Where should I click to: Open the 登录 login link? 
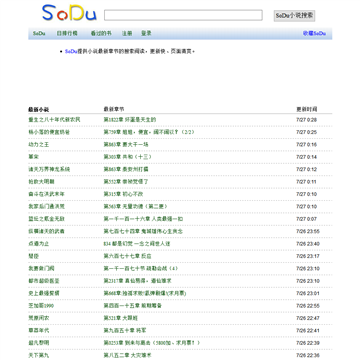(146, 33)
